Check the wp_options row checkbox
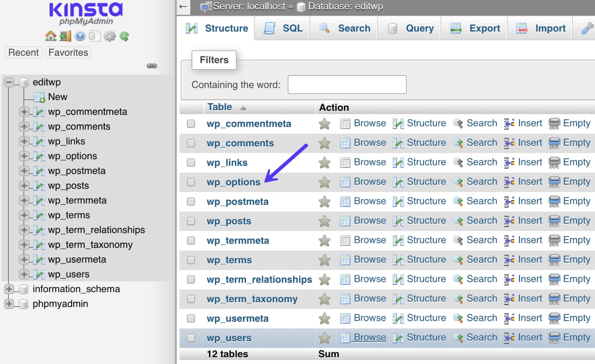The image size is (595, 364). pos(191,182)
